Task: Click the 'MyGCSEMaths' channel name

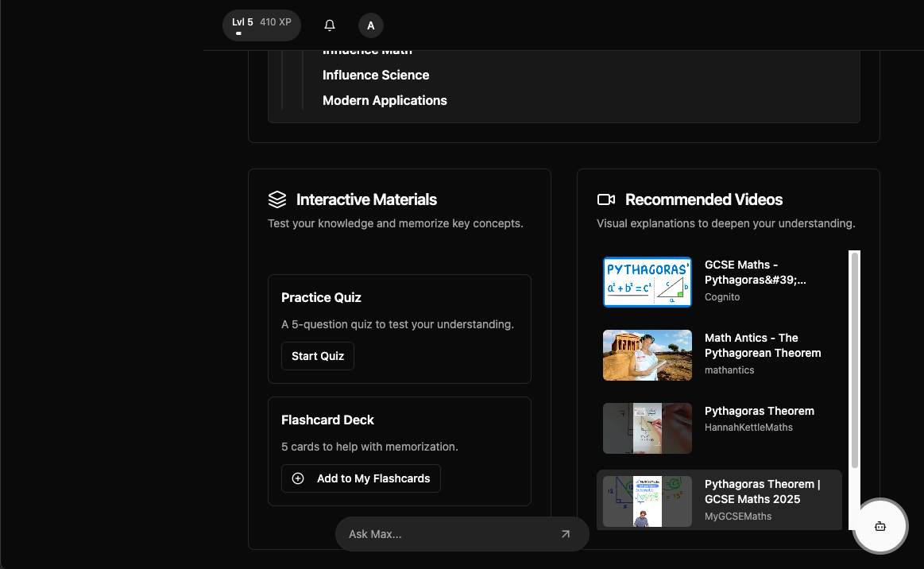Action: (738, 517)
